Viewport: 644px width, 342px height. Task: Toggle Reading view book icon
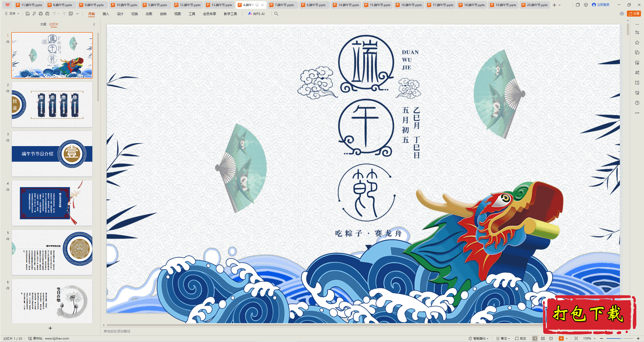point(551,338)
